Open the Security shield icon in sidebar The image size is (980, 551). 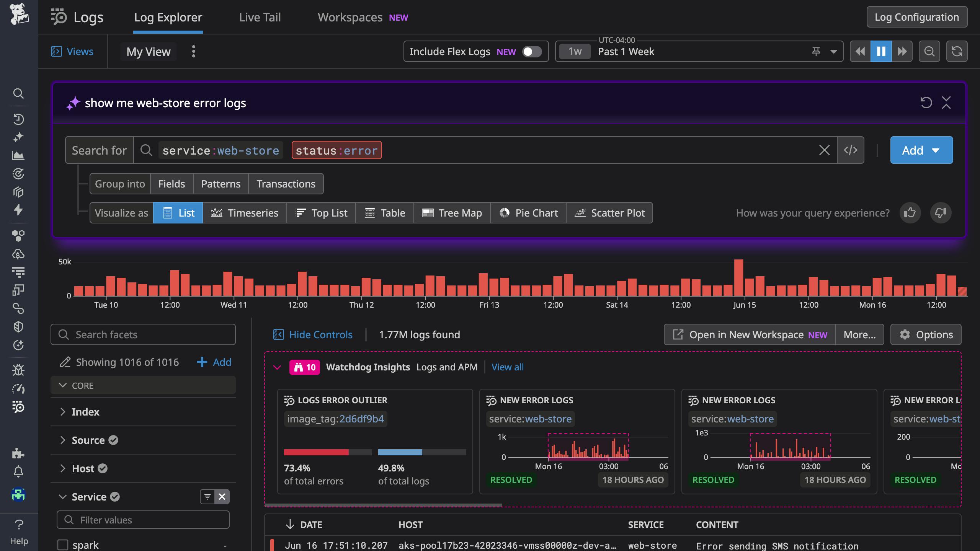(18, 326)
